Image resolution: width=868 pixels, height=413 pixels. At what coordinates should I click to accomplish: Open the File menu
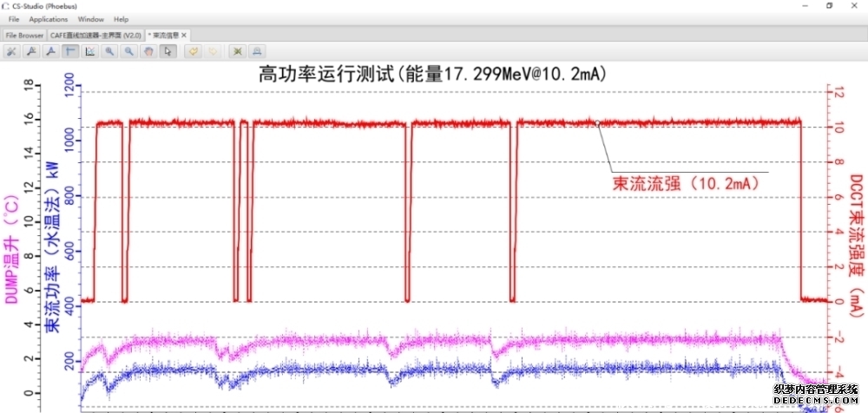(14, 18)
